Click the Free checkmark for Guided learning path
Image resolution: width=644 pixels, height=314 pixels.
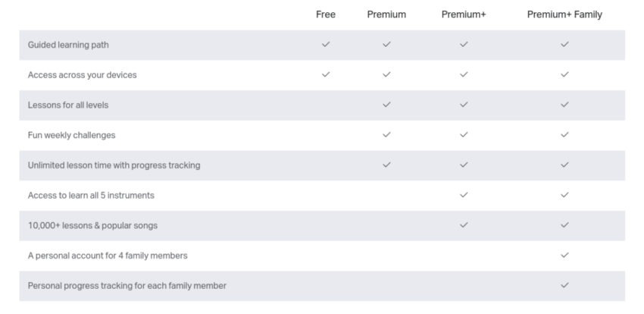[x=326, y=45]
